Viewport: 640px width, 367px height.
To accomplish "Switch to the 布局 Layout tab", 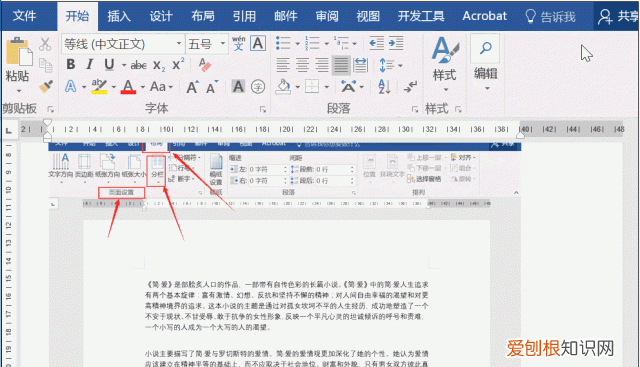I will [x=203, y=16].
